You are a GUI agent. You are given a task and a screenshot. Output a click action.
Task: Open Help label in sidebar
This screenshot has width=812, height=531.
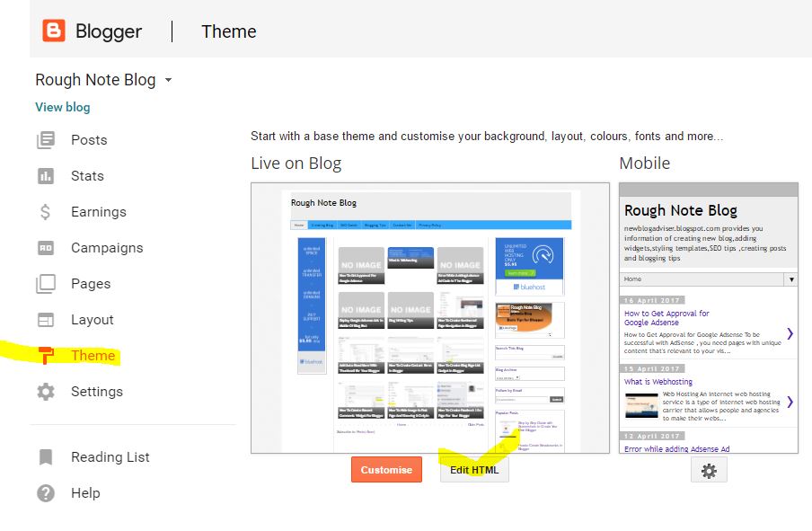coord(85,492)
